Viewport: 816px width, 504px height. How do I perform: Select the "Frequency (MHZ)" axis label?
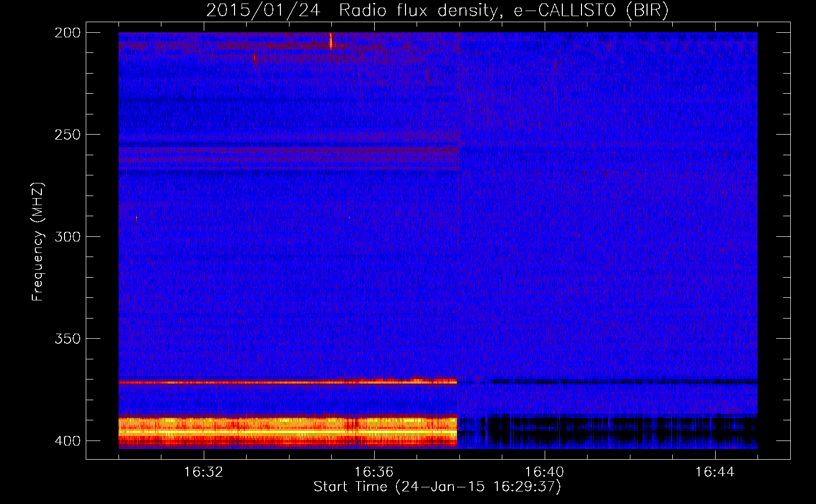[38, 241]
